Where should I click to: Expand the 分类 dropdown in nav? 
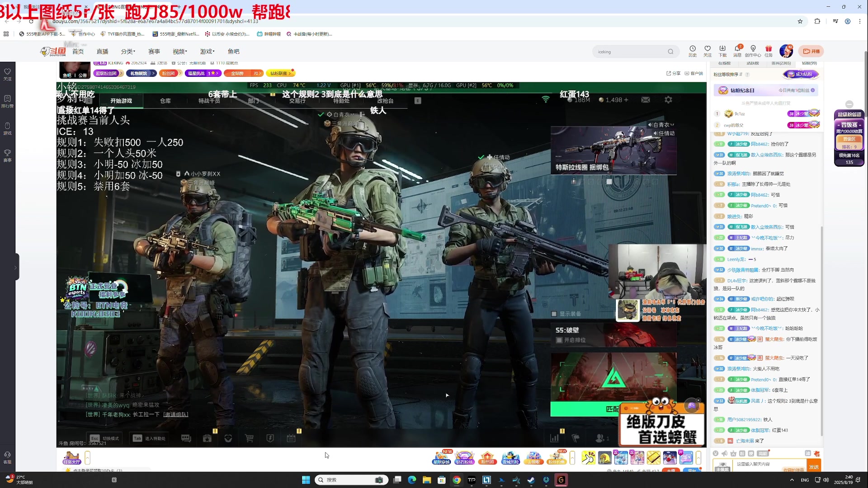(x=128, y=52)
